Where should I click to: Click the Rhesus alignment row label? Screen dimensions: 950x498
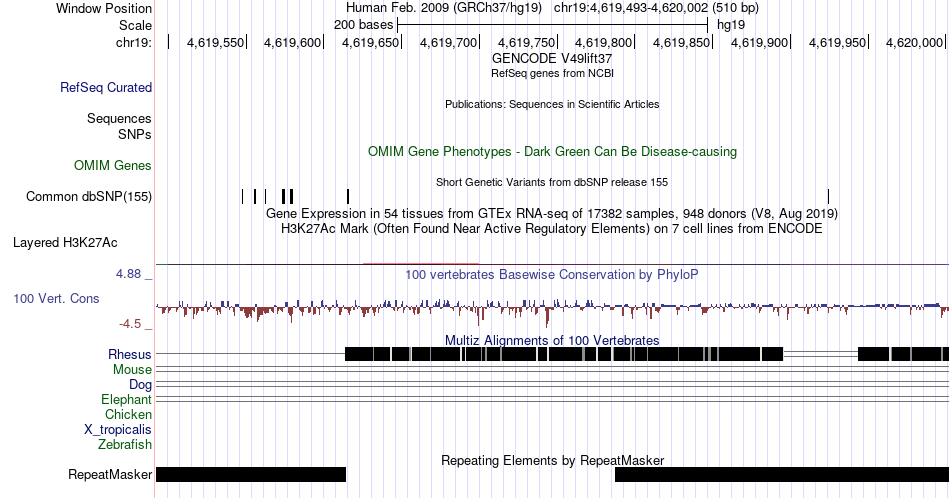coord(130,354)
